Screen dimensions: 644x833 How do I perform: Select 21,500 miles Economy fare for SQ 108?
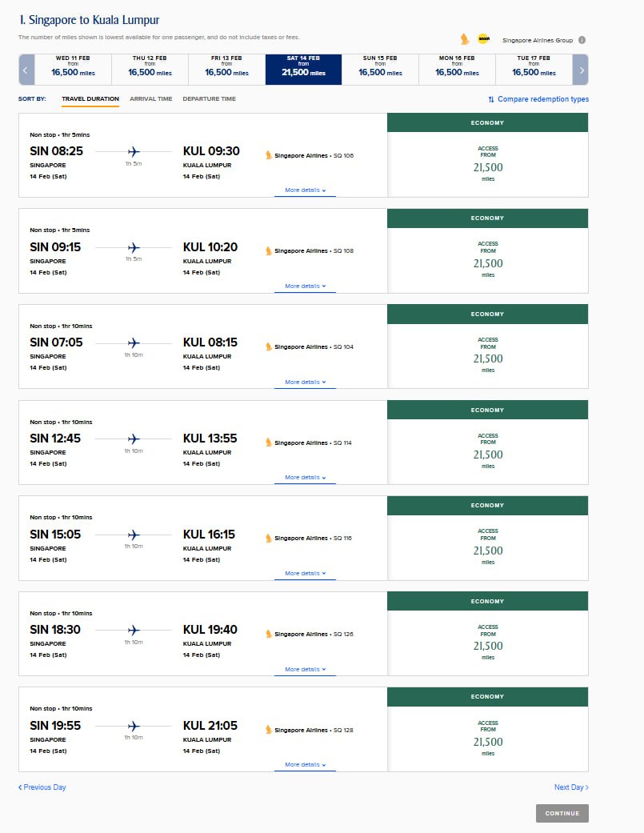click(487, 260)
